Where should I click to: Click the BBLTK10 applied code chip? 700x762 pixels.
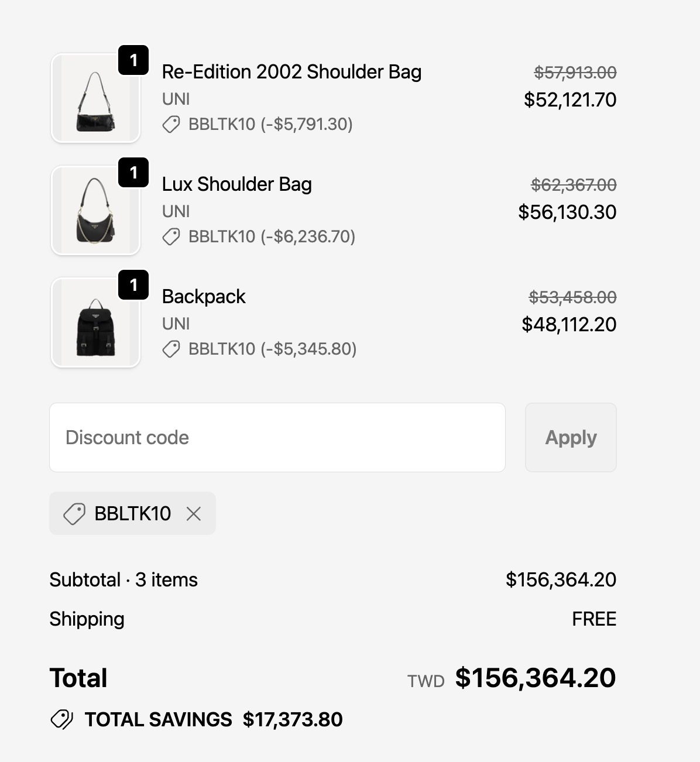click(x=132, y=514)
